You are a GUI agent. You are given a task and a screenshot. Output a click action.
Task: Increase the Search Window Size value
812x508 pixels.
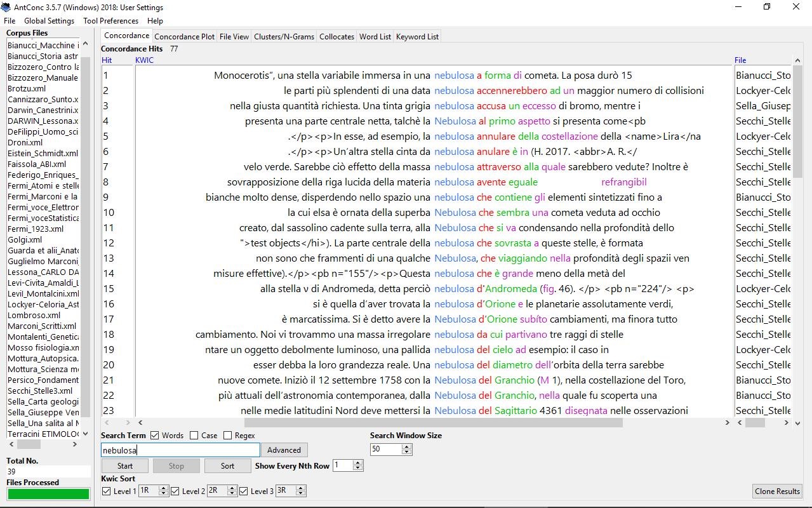(x=407, y=446)
